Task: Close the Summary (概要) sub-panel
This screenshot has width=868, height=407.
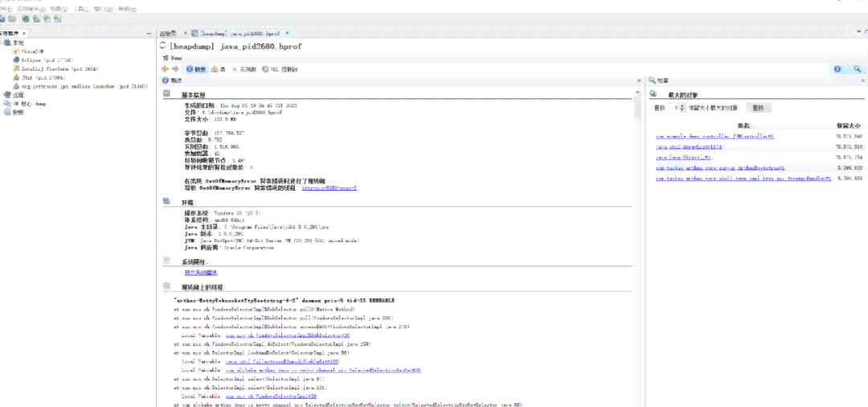Action: [640, 81]
